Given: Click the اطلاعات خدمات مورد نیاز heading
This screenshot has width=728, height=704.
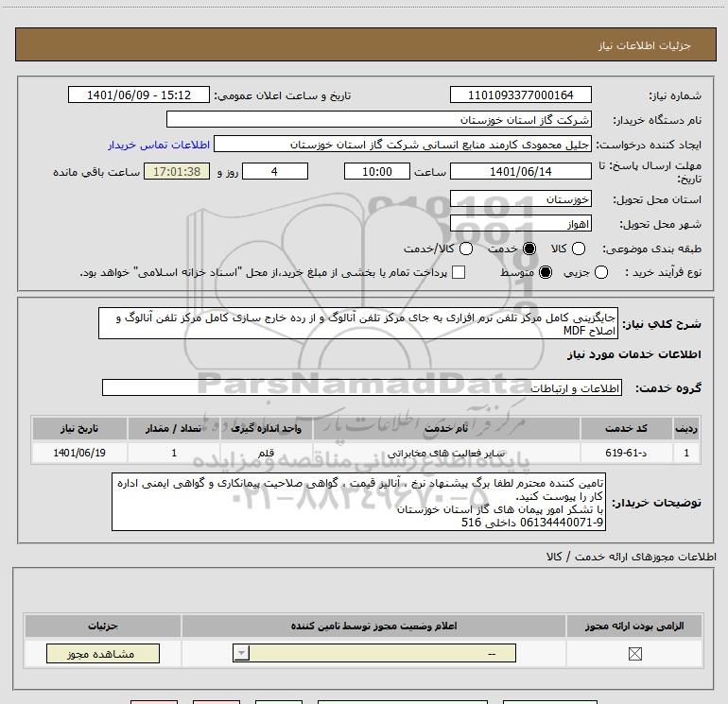Looking at the screenshot, I should (x=633, y=354).
